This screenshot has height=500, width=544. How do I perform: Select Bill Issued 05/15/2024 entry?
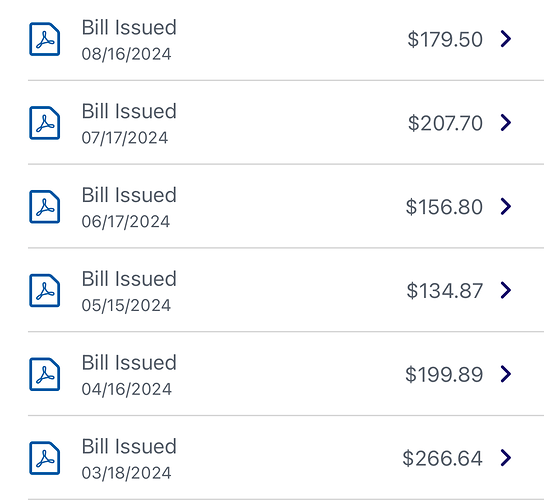pyautogui.click(x=286, y=290)
